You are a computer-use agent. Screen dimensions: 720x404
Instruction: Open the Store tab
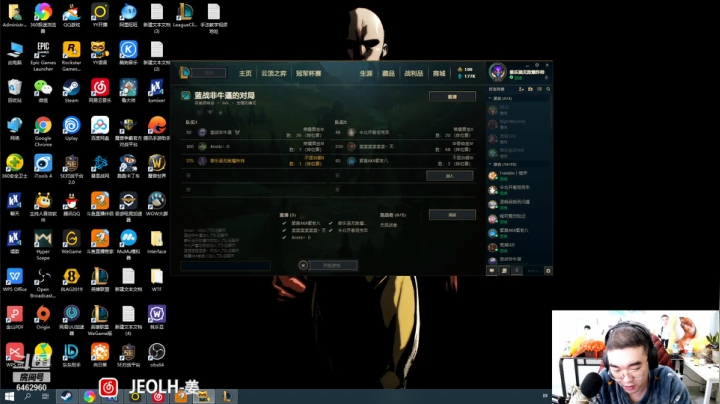439,73
